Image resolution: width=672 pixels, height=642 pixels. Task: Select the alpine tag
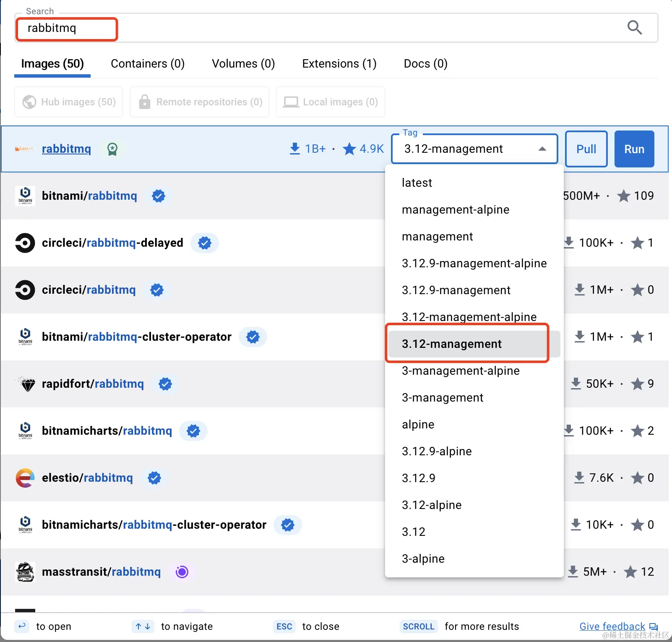474,425
